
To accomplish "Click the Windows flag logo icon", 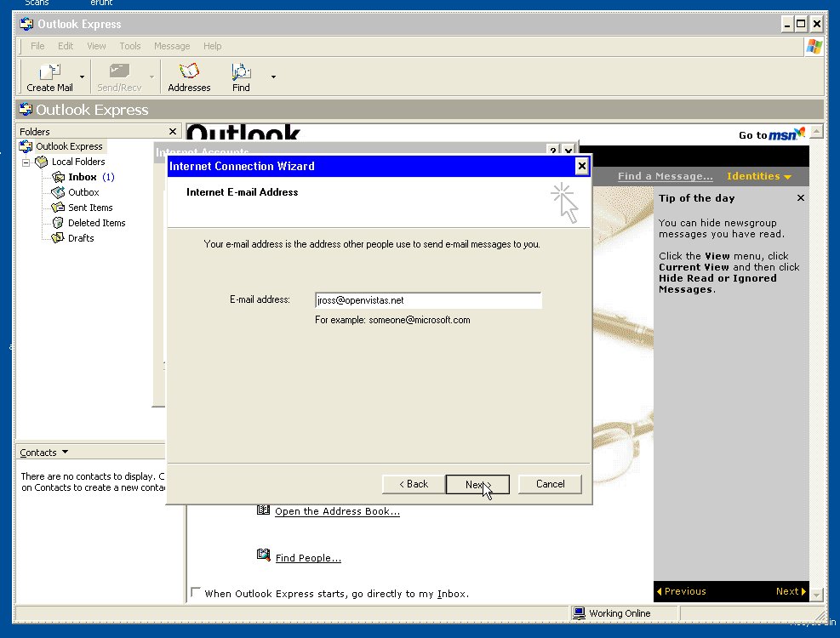I will 814,46.
